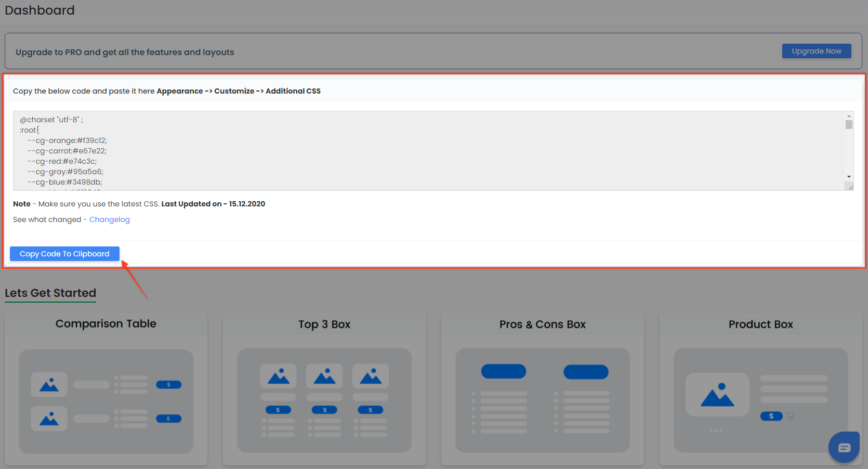
Task: Click the code box scrollbar thumb
Action: [x=849, y=124]
